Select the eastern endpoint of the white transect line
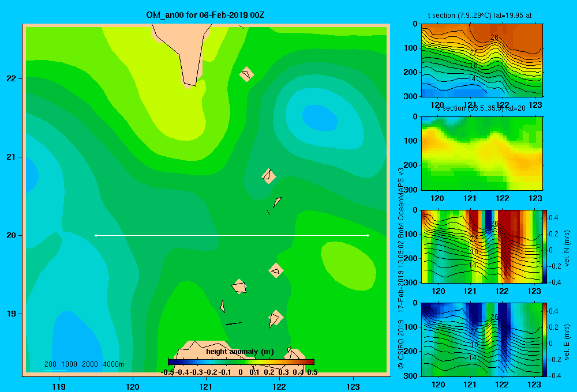The image size is (577, 392). click(368, 235)
